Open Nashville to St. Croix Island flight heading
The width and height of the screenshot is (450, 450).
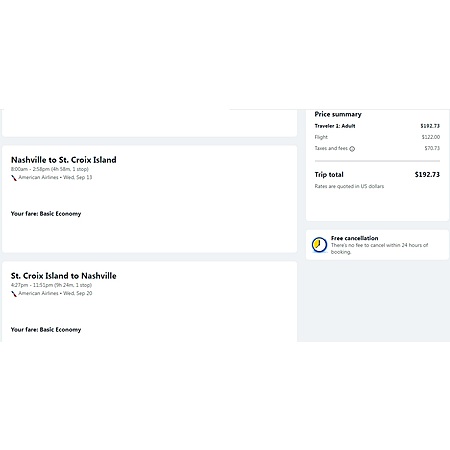pyautogui.click(x=64, y=160)
